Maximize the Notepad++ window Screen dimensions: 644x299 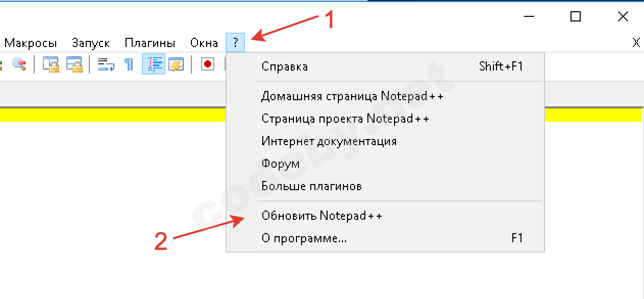pyautogui.click(x=576, y=16)
